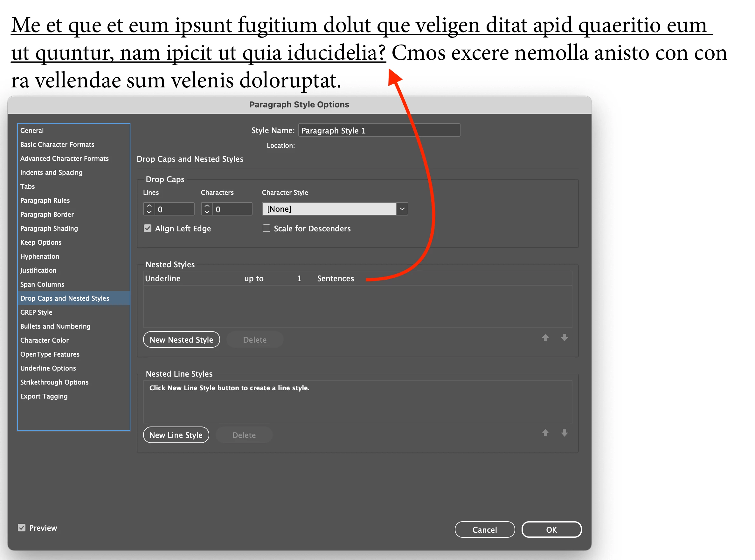Click New Line Style button
755x560 pixels.
coord(176,435)
